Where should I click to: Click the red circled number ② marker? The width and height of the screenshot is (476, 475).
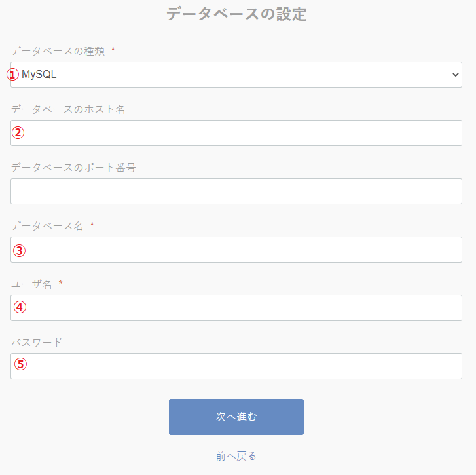18,133
